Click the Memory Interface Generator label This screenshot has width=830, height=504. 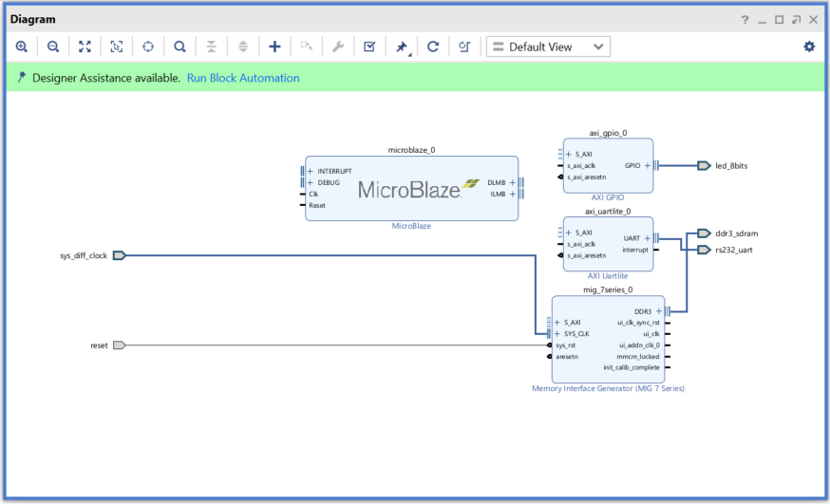[608, 388]
